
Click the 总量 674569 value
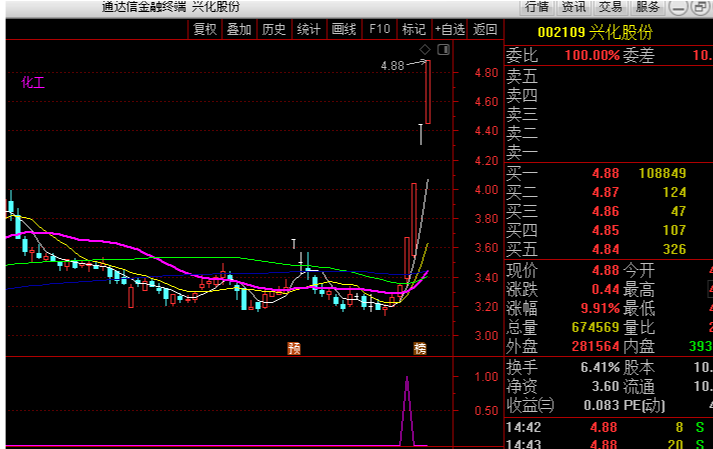click(x=595, y=328)
